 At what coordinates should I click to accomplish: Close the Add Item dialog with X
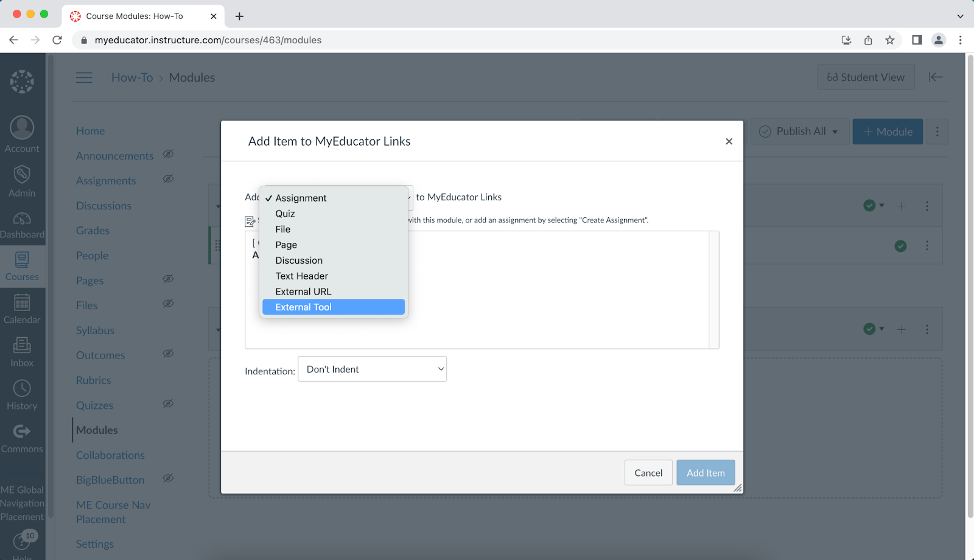(729, 141)
